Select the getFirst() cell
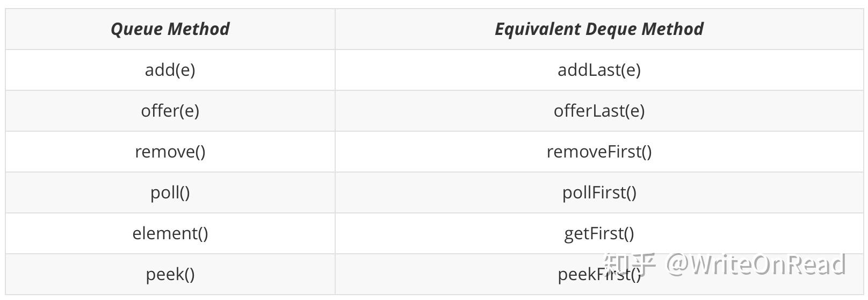 (x=599, y=233)
